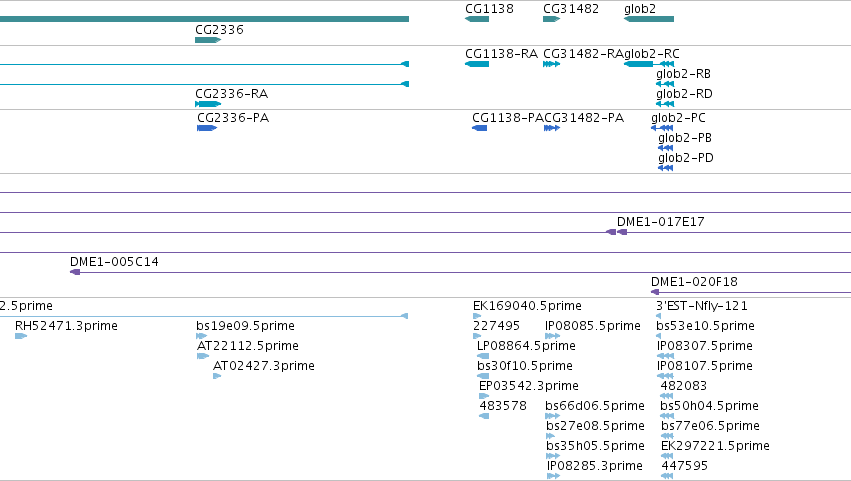Click the CG2336-PA protein feature arrow
This screenshot has height=481, width=851.
(207, 128)
